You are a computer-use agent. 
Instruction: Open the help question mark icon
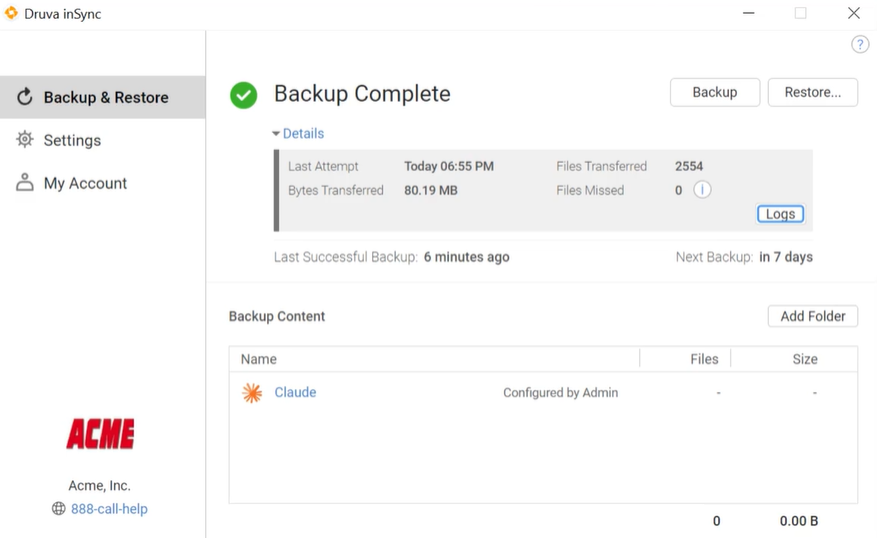(x=860, y=44)
